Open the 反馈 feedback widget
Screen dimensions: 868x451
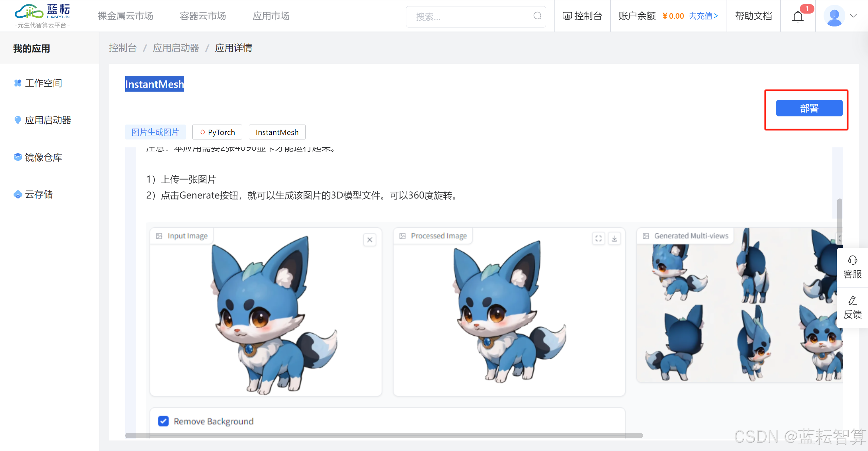(852, 308)
